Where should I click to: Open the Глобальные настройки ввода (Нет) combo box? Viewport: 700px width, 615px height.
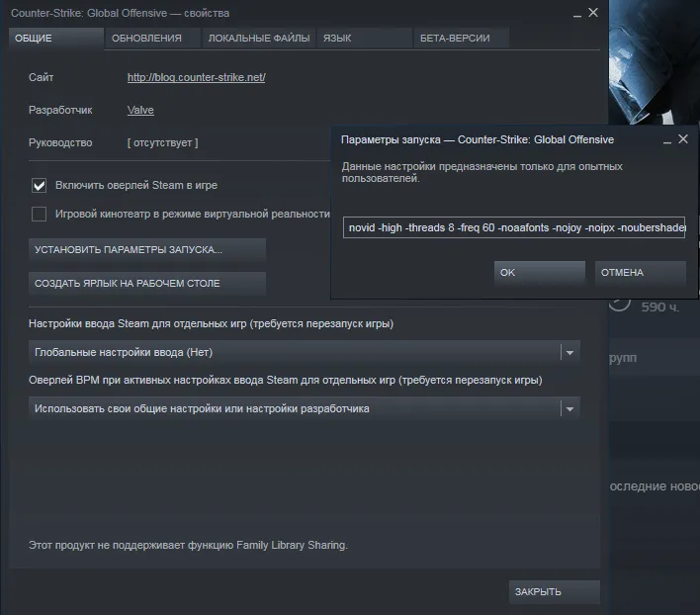click(305, 352)
